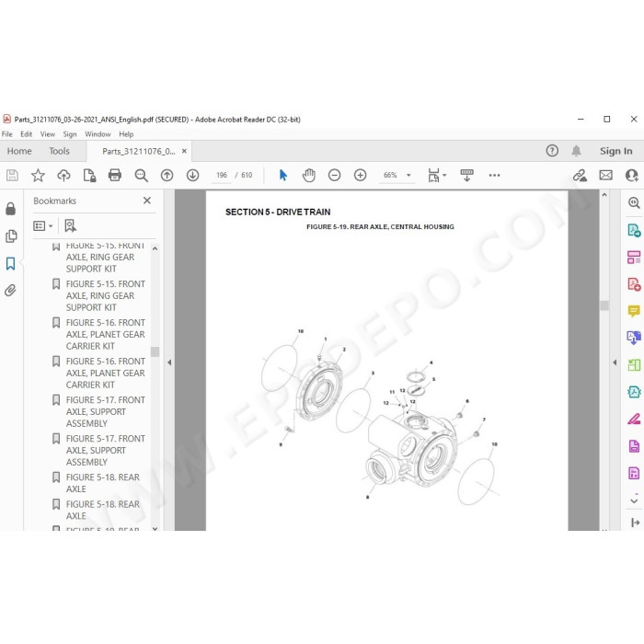
Task: Collapse the navigation pane arrow
Action: pyautogui.click(x=169, y=362)
